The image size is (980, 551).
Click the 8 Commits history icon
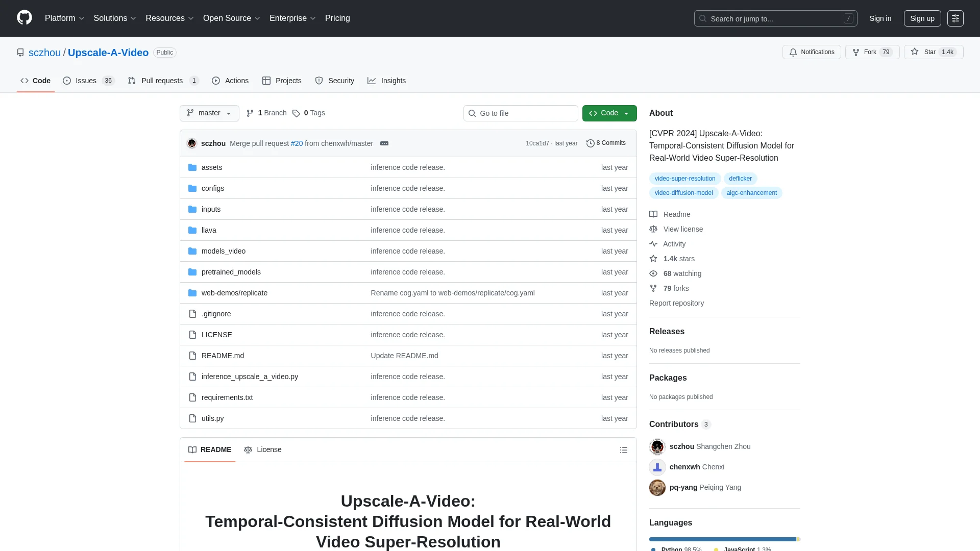coord(590,143)
